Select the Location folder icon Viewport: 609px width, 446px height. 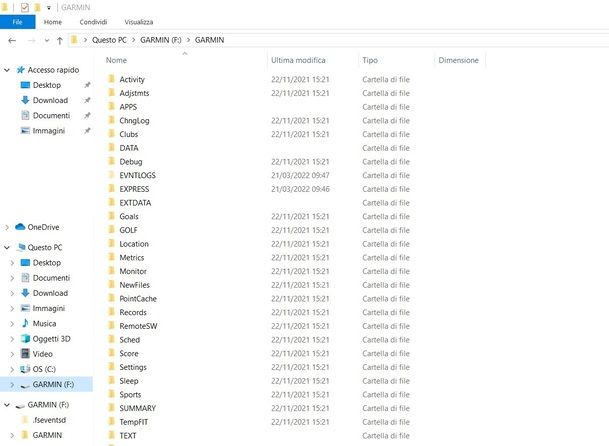[111, 243]
